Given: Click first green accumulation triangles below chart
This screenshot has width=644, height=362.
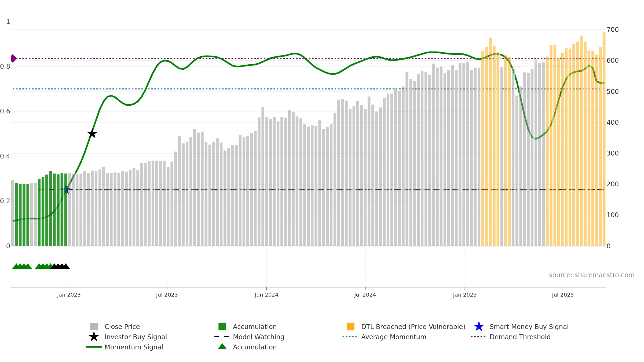Looking at the screenshot, I should click(22, 266).
